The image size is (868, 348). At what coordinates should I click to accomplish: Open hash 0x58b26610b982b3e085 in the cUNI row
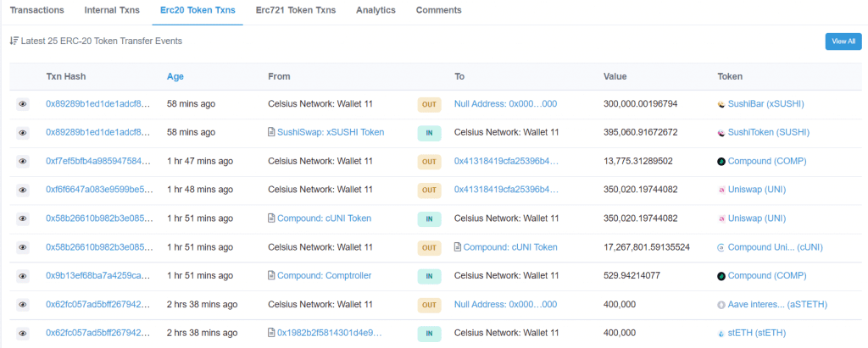pos(98,246)
